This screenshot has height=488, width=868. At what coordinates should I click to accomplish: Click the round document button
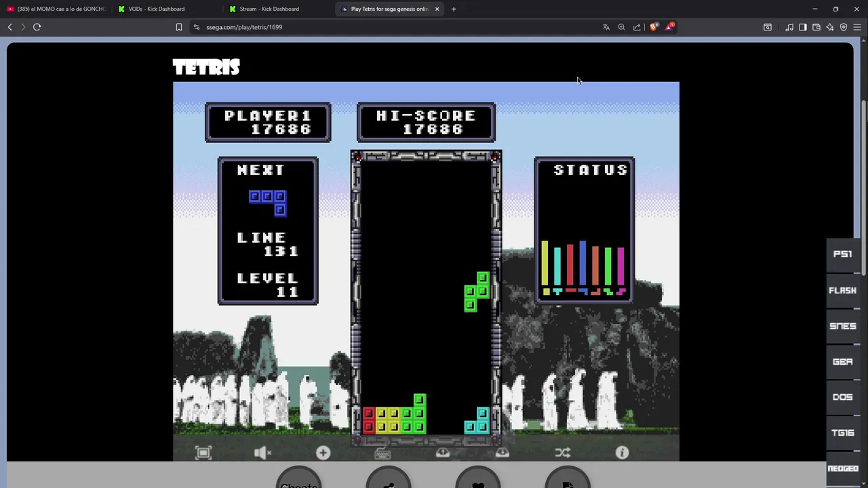(x=568, y=478)
